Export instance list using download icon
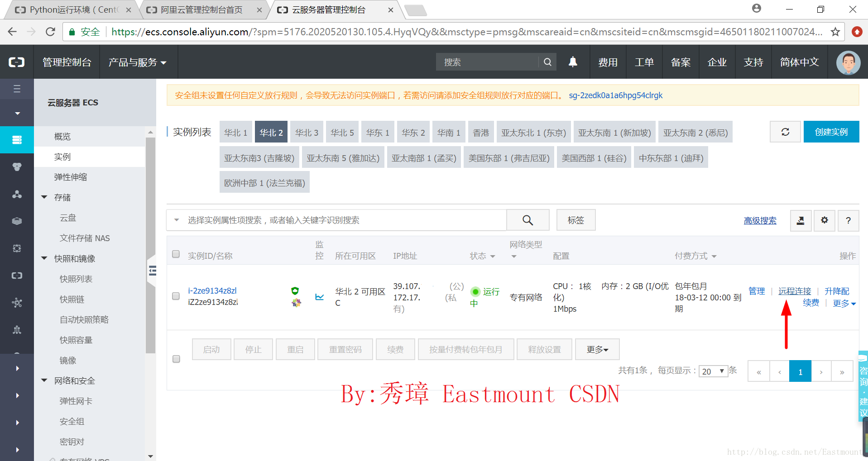The image size is (868, 461). tap(801, 220)
